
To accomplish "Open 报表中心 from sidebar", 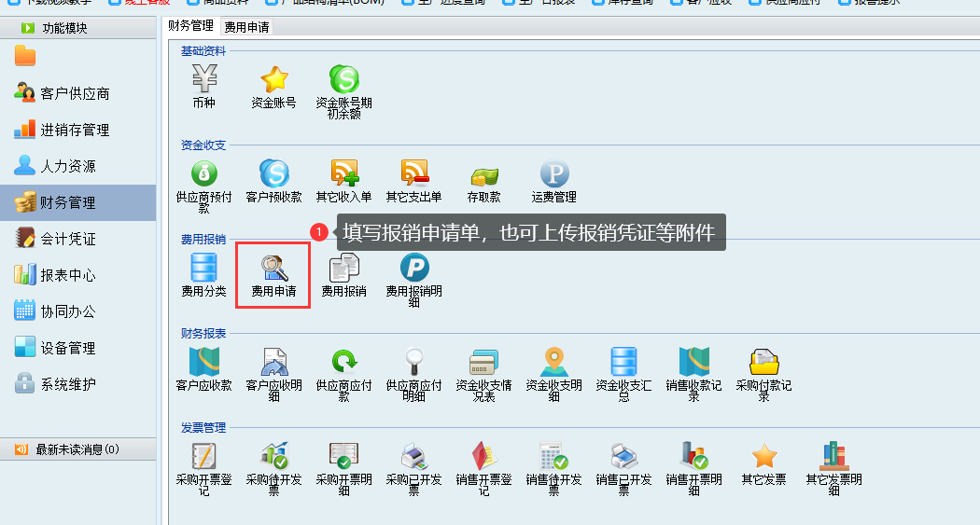I will pyautogui.click(x=67, y=275).
